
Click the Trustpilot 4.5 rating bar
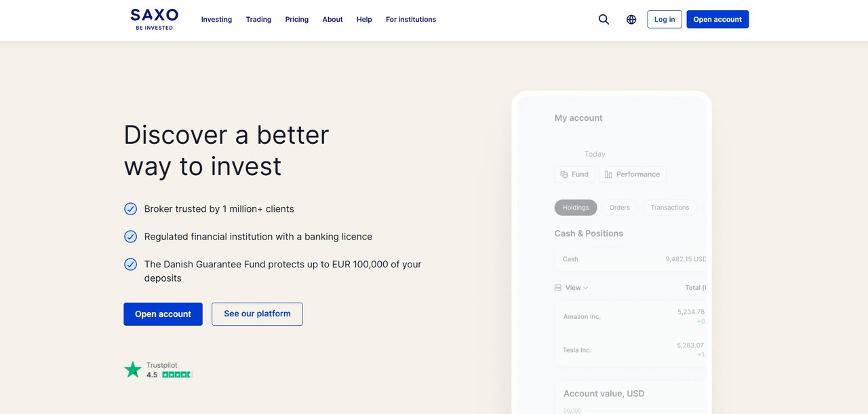click(x=178, y=375)
